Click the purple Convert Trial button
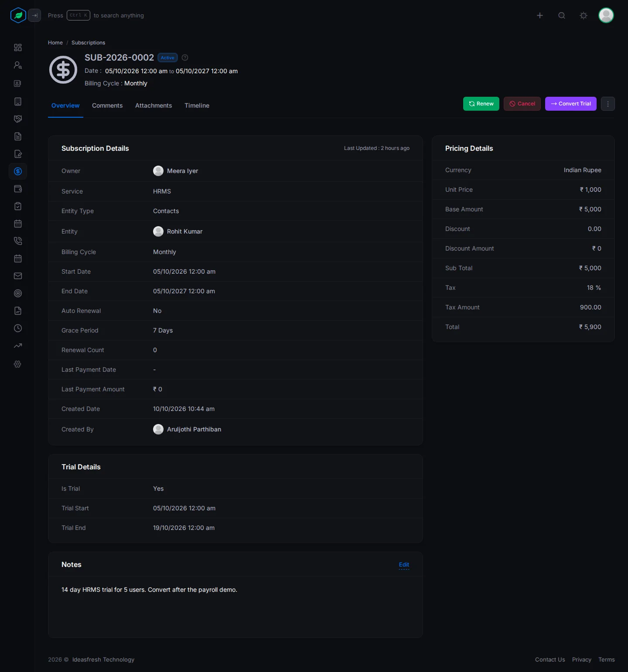Screen dimensions: 628x672 pos(571,104)
